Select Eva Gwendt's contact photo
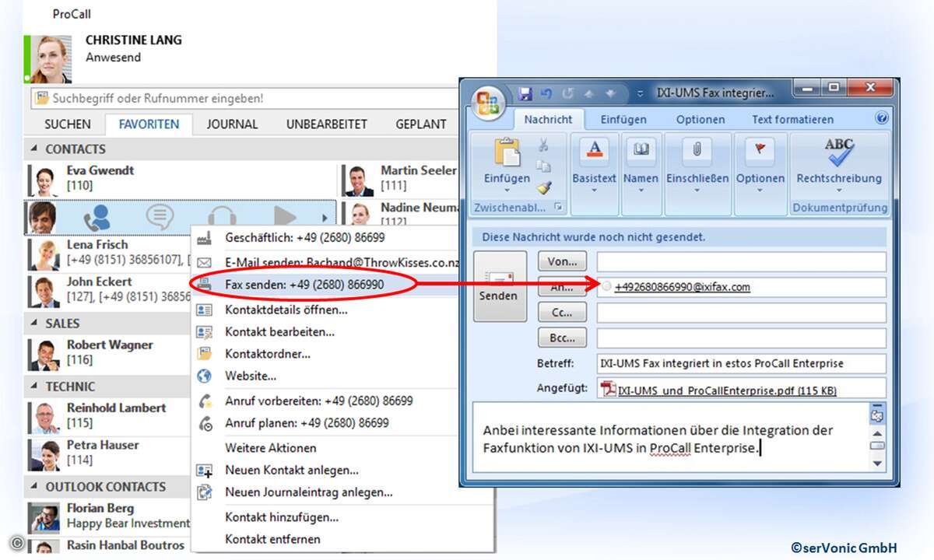This screenshot has width=934, height=560. (45, 180)
